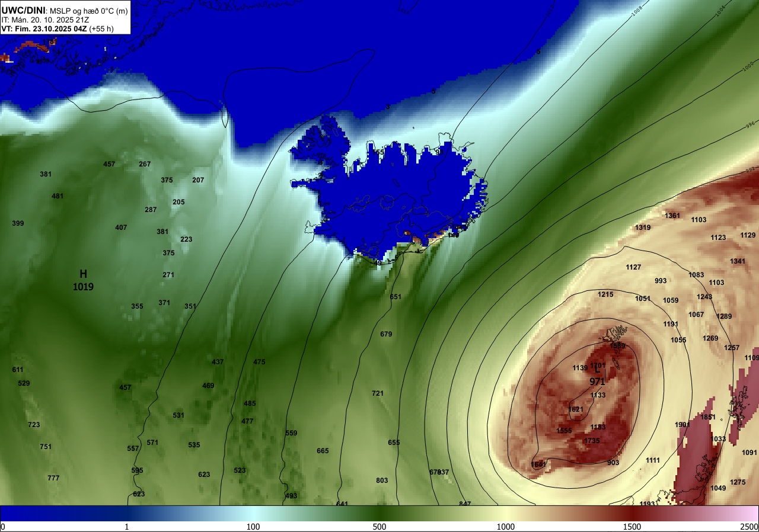
Task: Click the 679 height value
Action: click(x=386, y=334)
